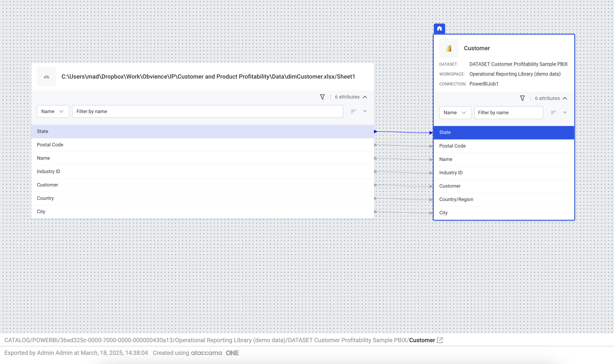
Task: Select the Industry ID attribute on the Customer card
Action: pos(451,173)
